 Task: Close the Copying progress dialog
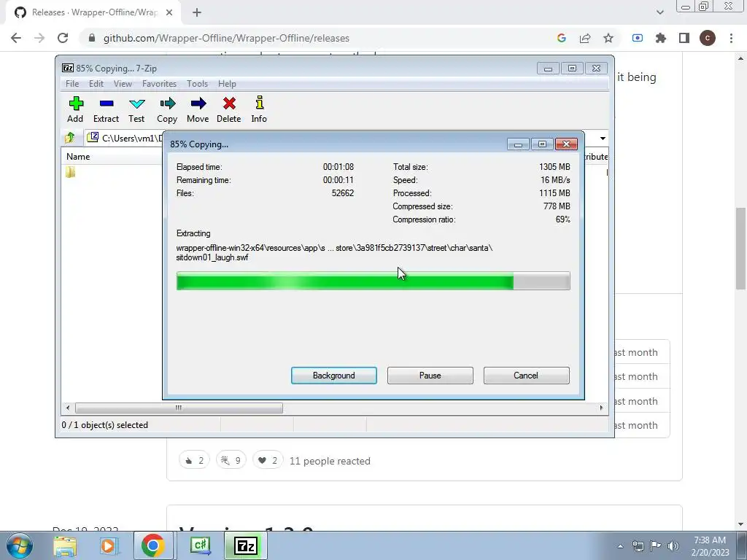click(x=566, y=144)
